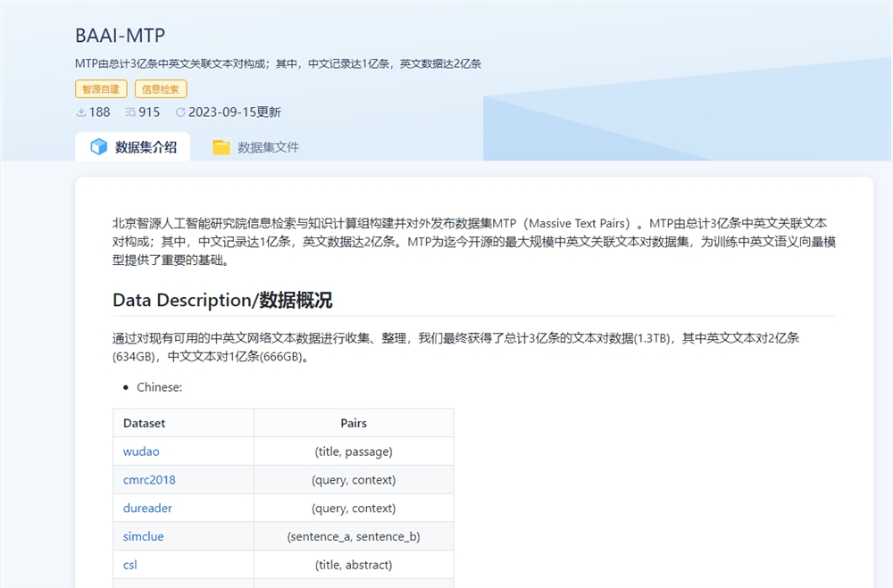Click the Data Description/数据概况 heading
This screenshot has width=893, height=588.
[x=222, y=301]
